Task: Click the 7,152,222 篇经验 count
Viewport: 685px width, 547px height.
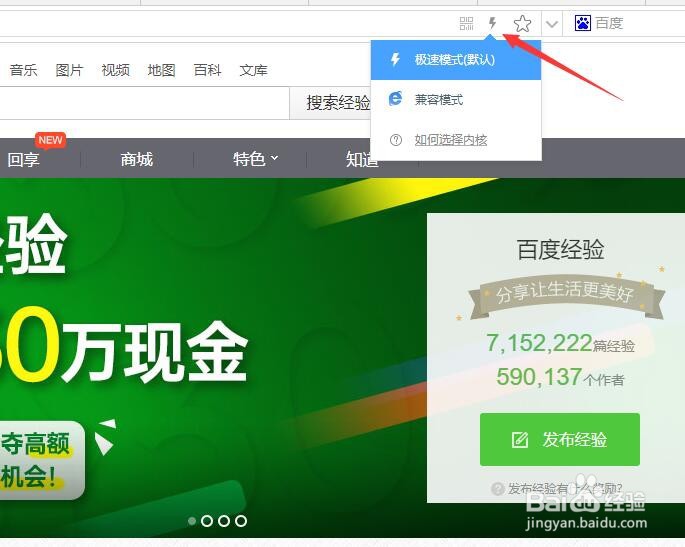Action: click(x=560, y=343)
